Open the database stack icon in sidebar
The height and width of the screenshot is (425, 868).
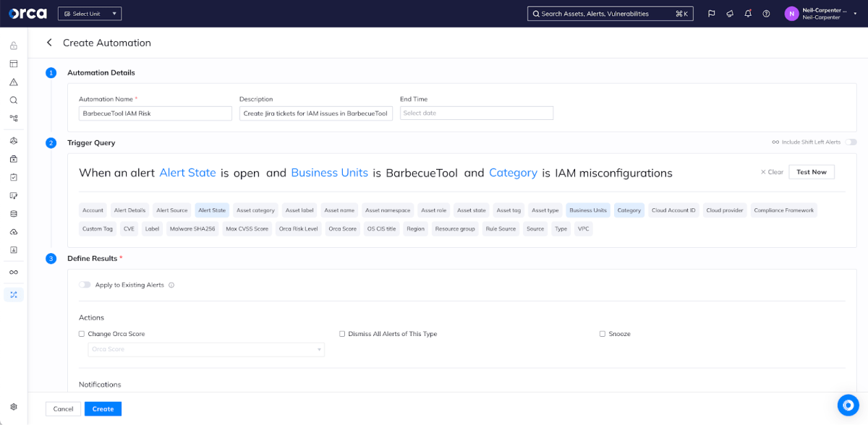14,213
